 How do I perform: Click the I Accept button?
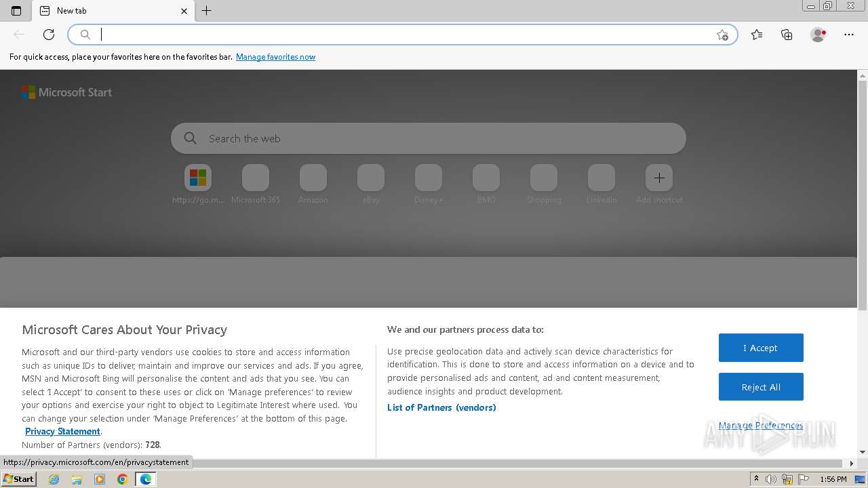click(x=761, y=348)
